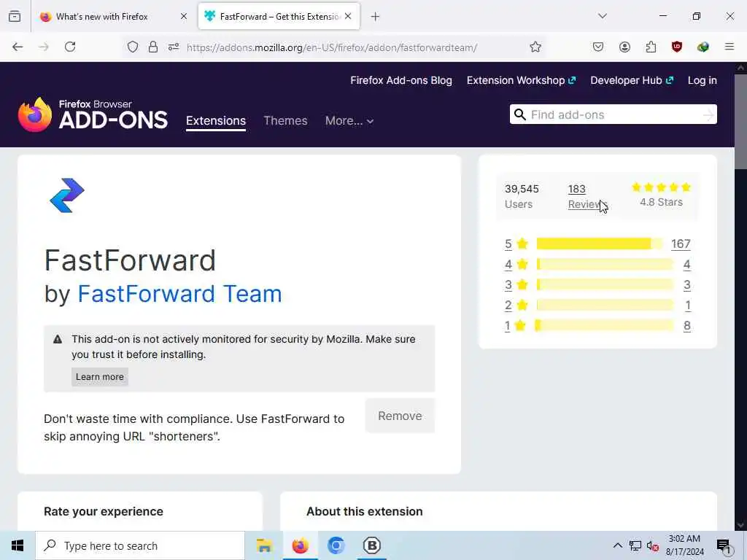The width and height of the screenshot is (747, 560).
Task: Open the site permissions icon in address bar
Action: [174, 47]
